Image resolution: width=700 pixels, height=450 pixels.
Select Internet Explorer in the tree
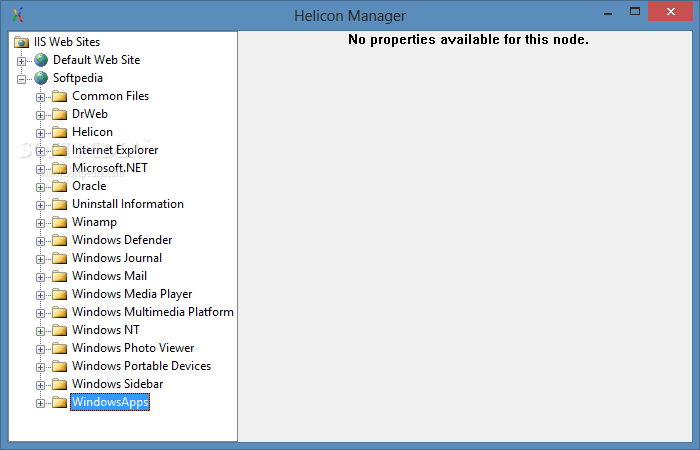pos(115,150)
